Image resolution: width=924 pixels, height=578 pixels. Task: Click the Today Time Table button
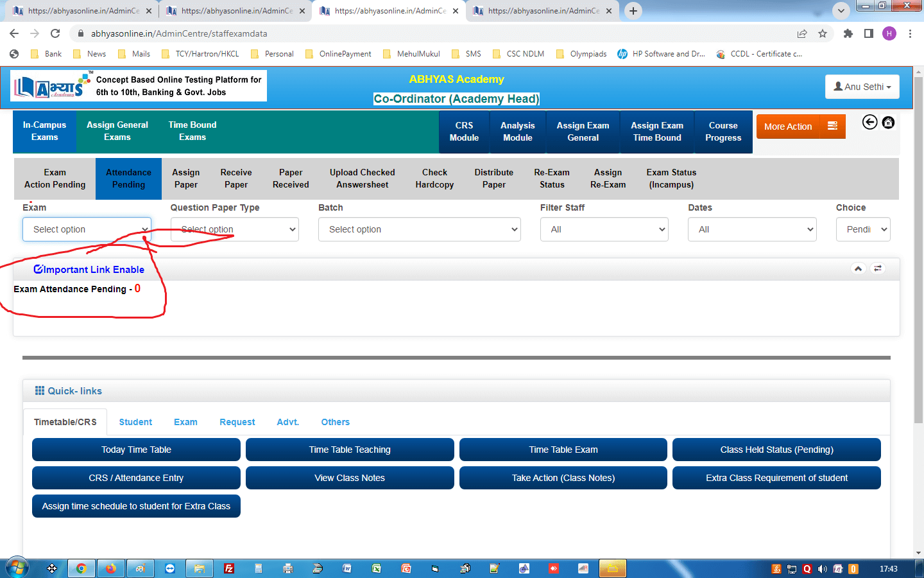[136, 450]
